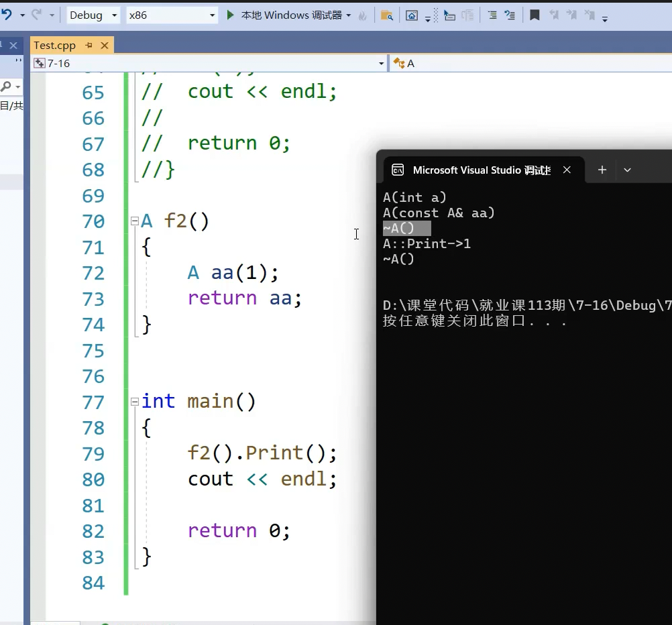This screenshot has height=625, width=672.
Task: Click the debug path line in console
Action: pyautogui.click(x=527, y=306)
